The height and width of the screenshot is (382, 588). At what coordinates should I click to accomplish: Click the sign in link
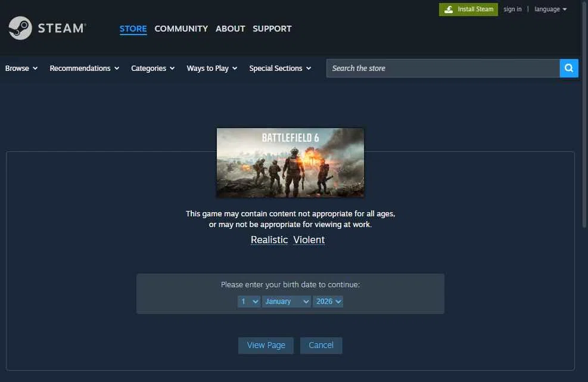pyautogui.click(x=512, y=9)
